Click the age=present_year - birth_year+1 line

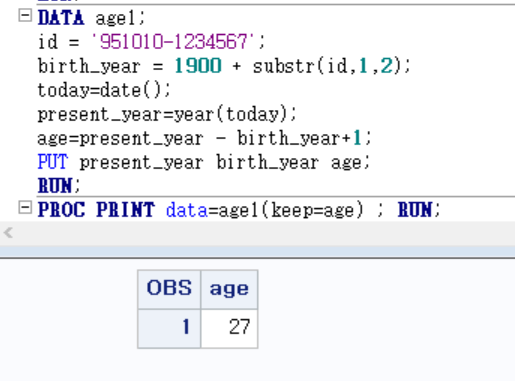coord(204,138)
